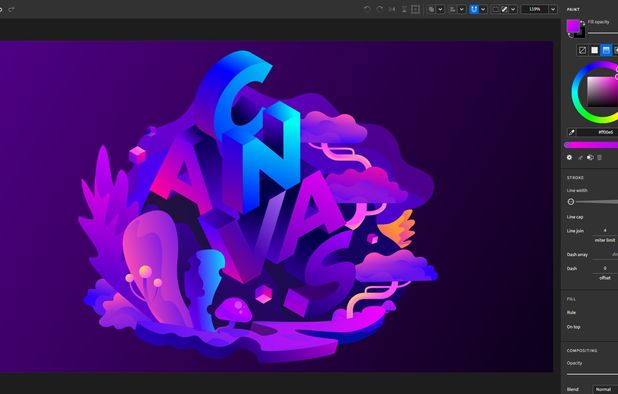Select the PAINT panel heading
Viewport: 618px width, 394px height.
tap(573, 9)
